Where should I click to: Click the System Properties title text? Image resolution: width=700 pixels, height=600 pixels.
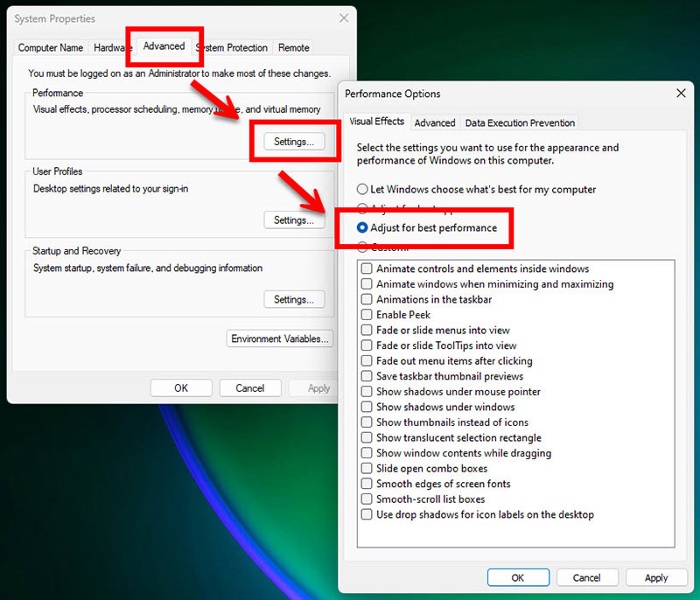(x=54, y=18)
